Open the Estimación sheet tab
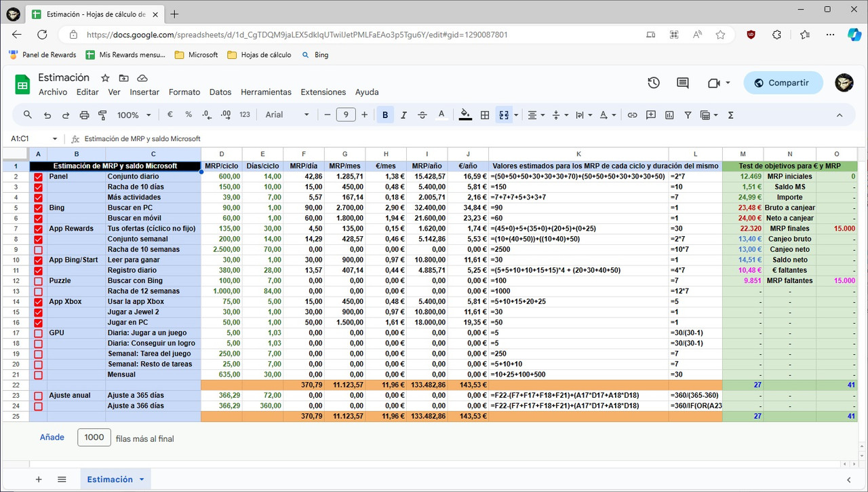Viewport: 868px width, 492px height. click(115, 479)
